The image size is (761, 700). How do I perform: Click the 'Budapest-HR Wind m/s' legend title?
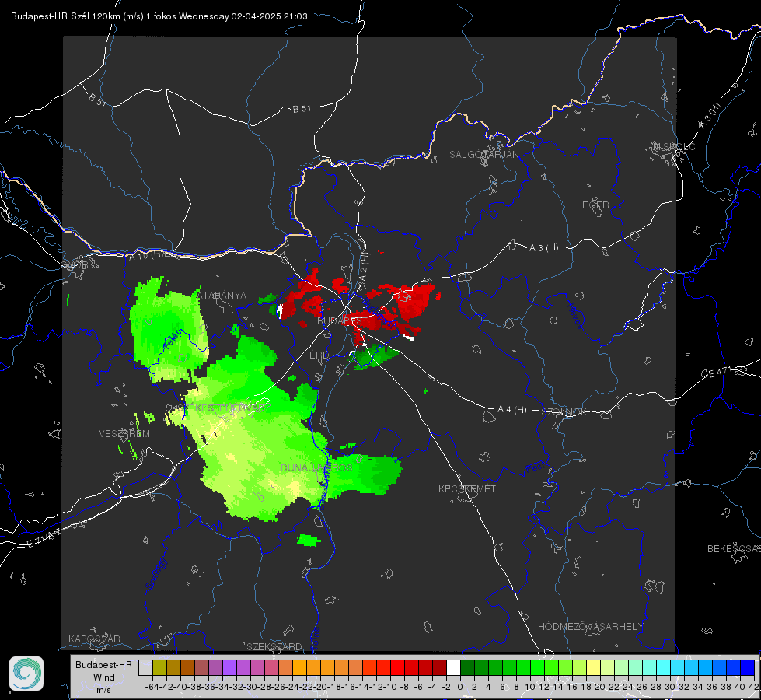pos(104,677)
